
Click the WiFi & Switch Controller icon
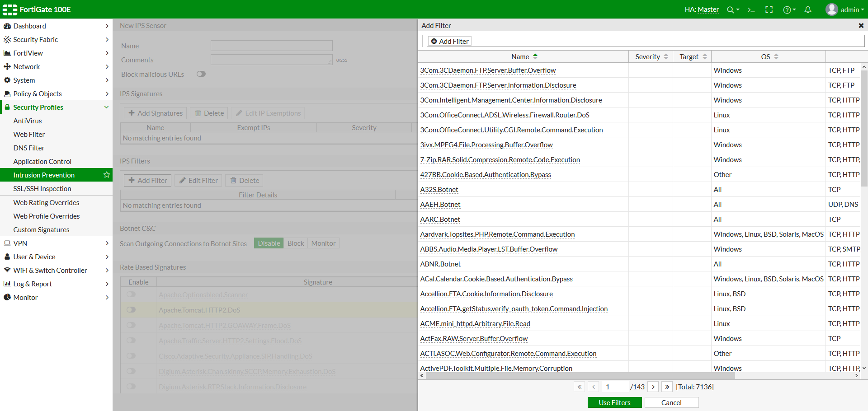click(x=7, y=270)
